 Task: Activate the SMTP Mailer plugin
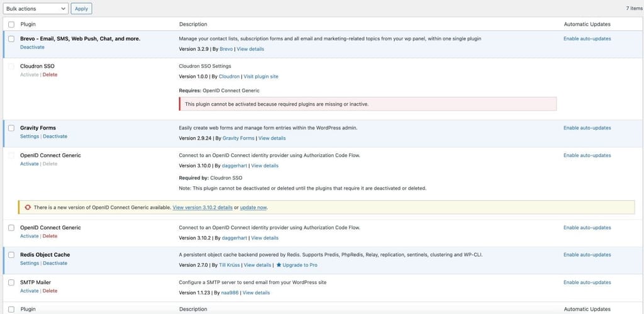[29, 291]
